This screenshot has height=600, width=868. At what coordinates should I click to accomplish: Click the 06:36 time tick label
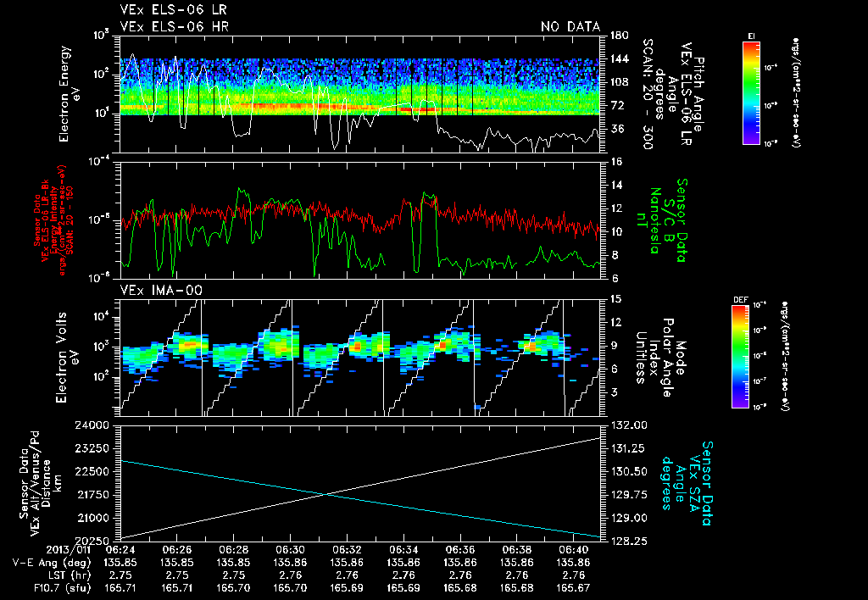click(x=460, y=550)
